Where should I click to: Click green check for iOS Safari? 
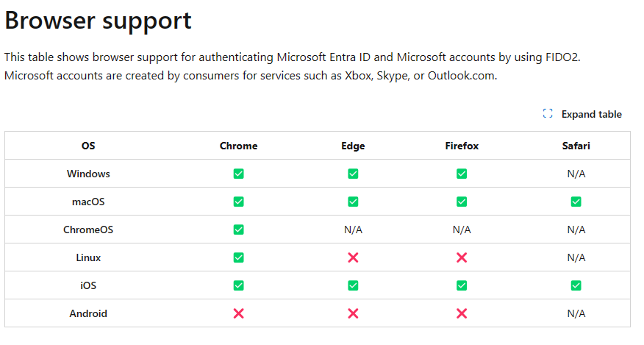tap(576, 285)
